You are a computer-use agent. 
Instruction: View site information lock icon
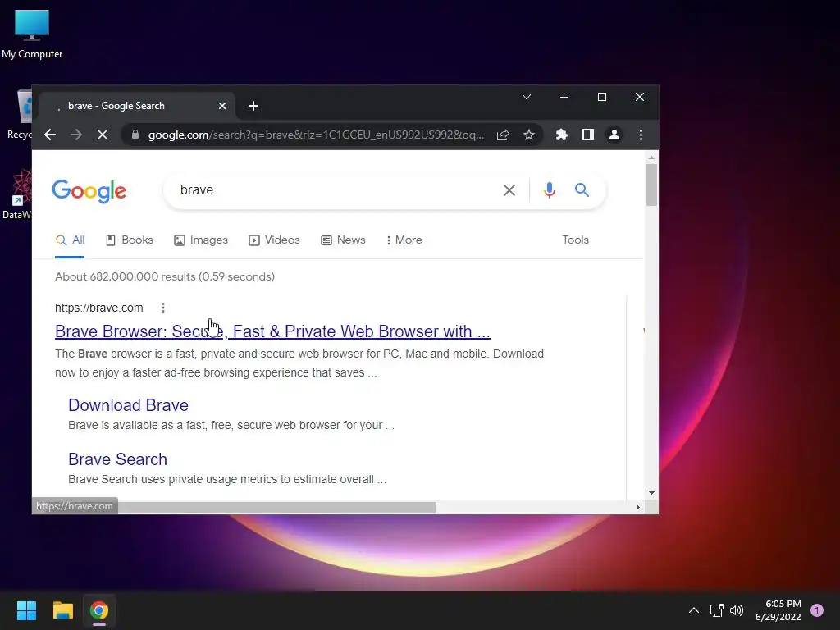click(x=135, y=135)
